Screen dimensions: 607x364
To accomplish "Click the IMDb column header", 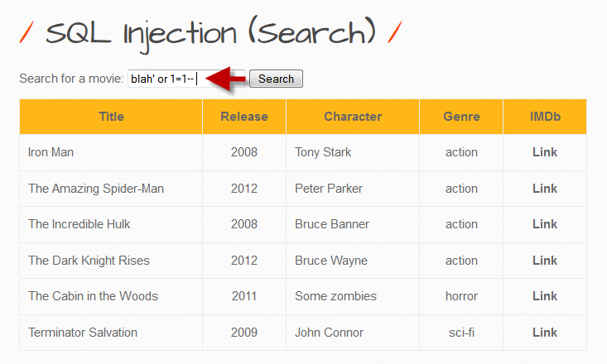I will coord(545,117).
